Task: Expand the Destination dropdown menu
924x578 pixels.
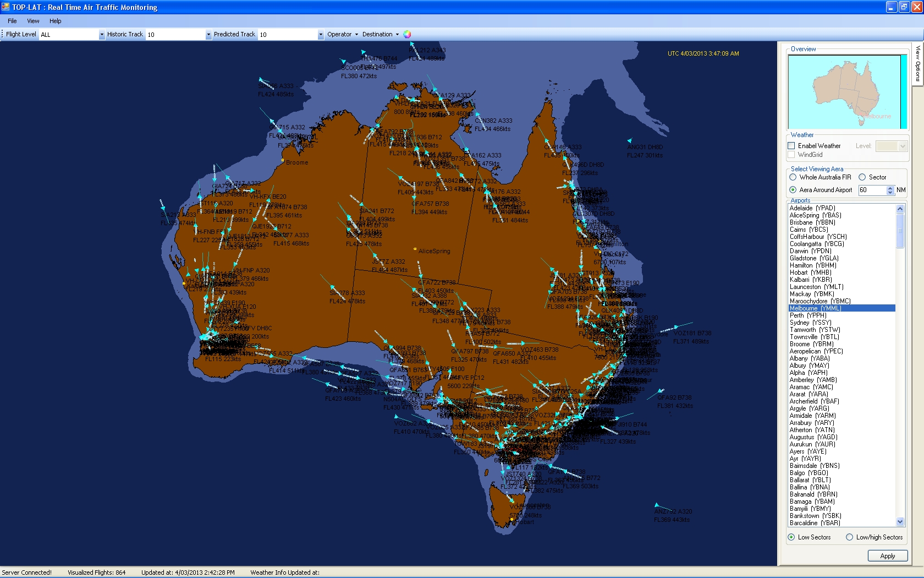Action: click(x=381, y=34)
